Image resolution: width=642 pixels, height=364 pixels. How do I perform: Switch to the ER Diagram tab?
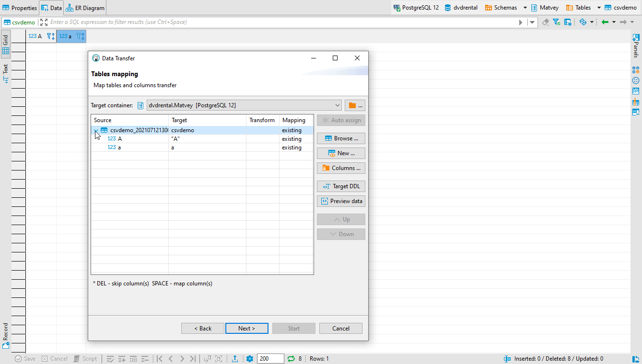point(85,7)
